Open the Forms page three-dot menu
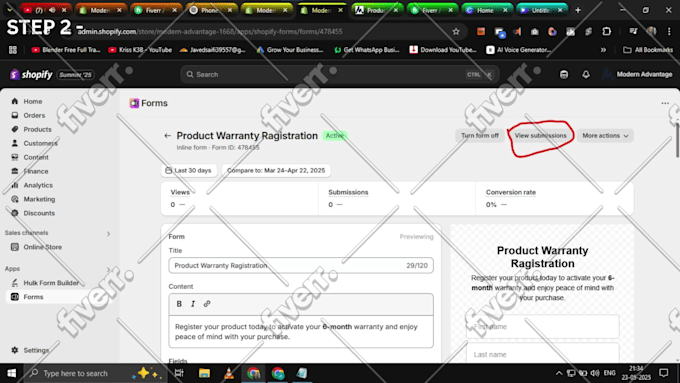680x383 pixels. pos(665,103)
